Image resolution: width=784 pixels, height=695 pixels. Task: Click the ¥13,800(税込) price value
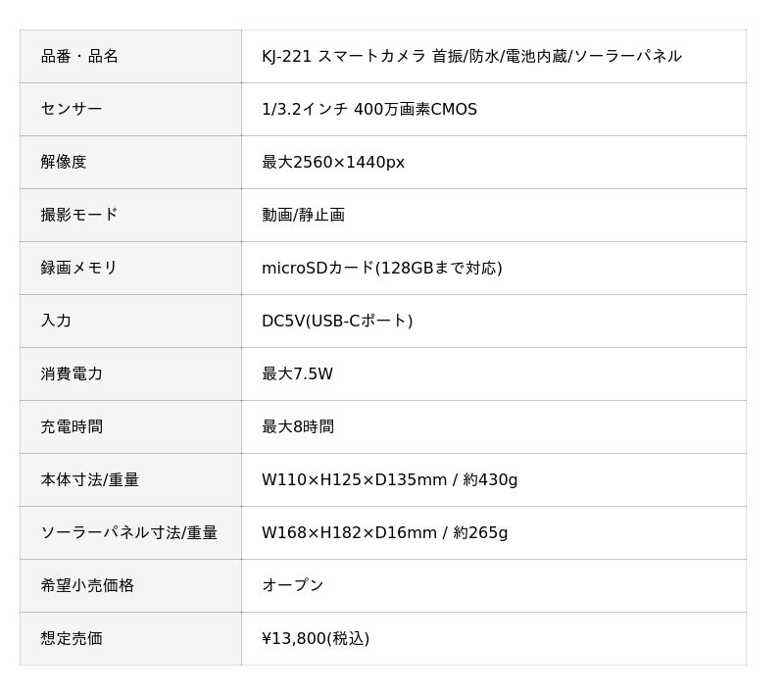[316, 638]
